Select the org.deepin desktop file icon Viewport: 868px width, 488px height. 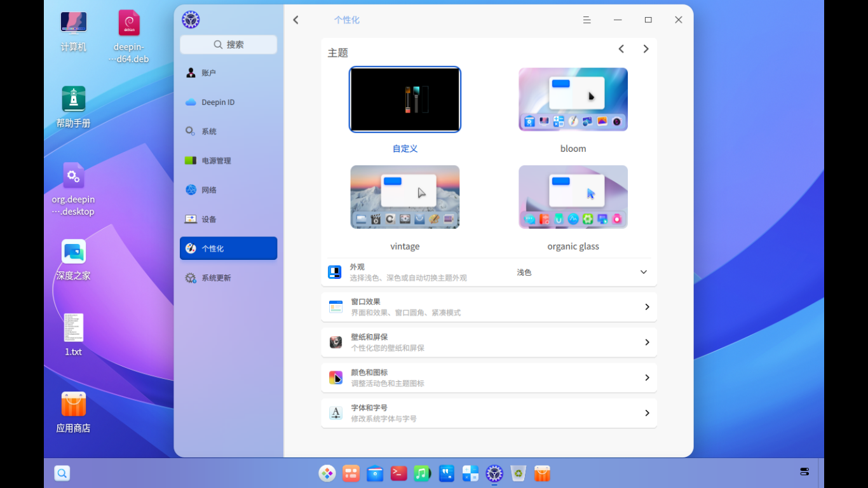coord(74,189)
